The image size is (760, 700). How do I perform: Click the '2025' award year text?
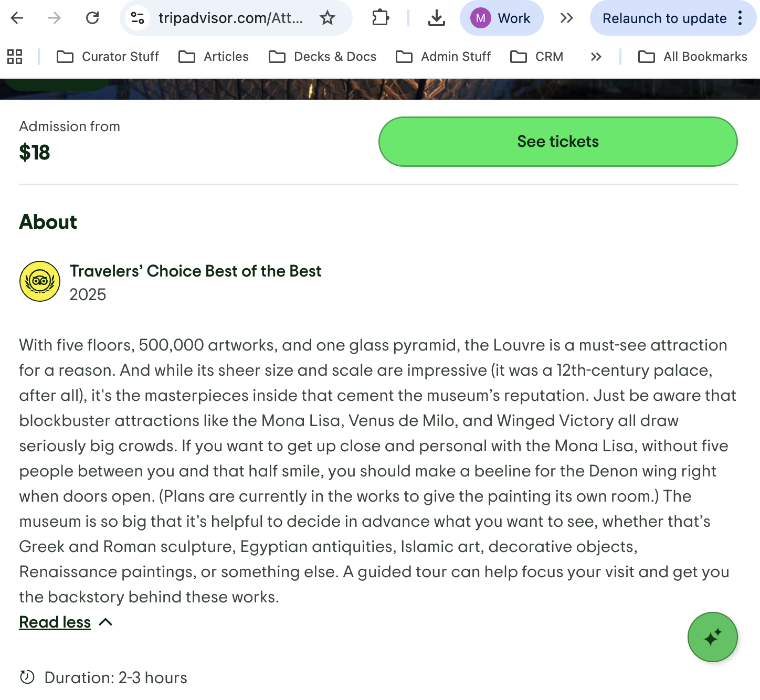88,294
